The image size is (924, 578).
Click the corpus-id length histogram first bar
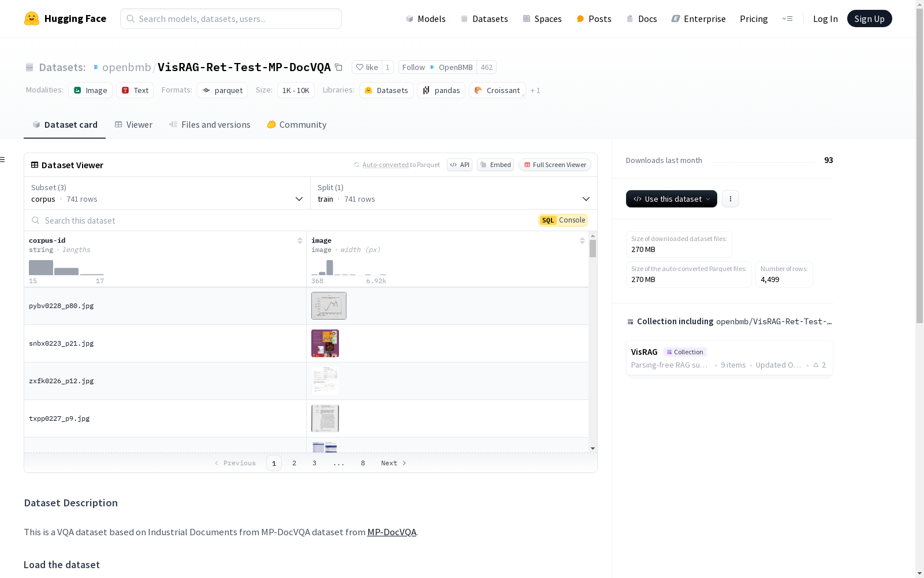pyautogui.click(x=41, y=268)
